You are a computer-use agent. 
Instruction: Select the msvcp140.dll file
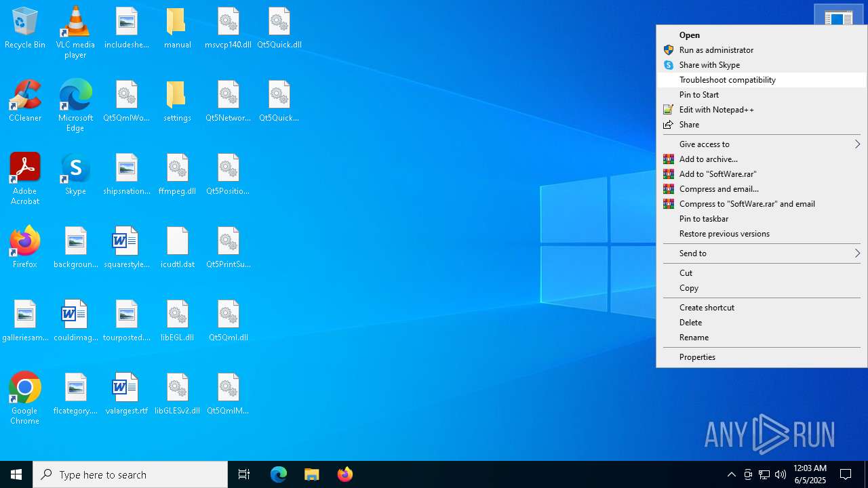click(228, 28)
